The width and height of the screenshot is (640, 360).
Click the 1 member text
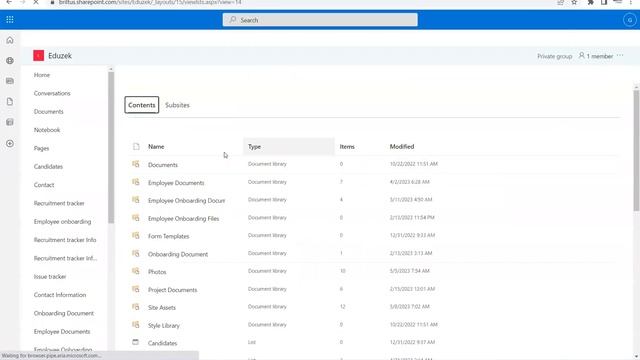[600, 56]
